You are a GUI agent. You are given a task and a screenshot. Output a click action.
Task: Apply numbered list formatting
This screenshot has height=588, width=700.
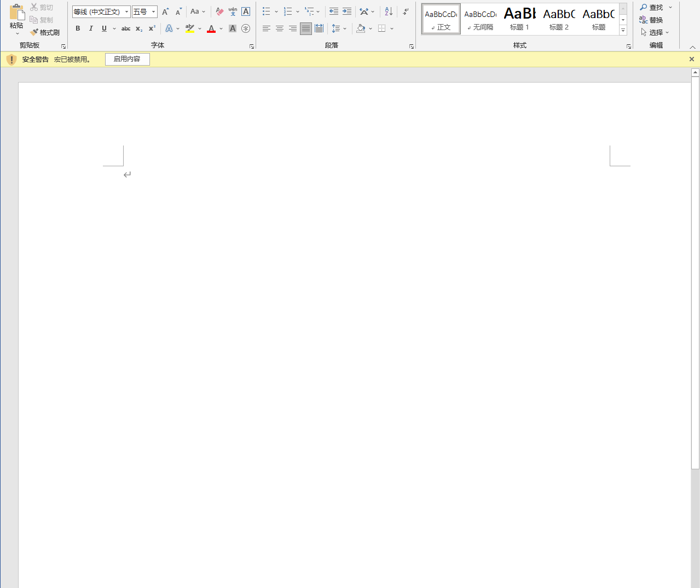click(288, 11)
